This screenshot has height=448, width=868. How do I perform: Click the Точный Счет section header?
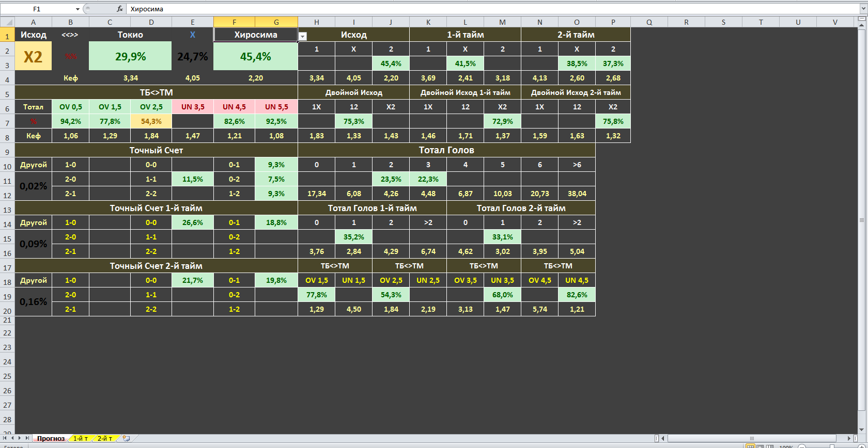tap(157, 150)
